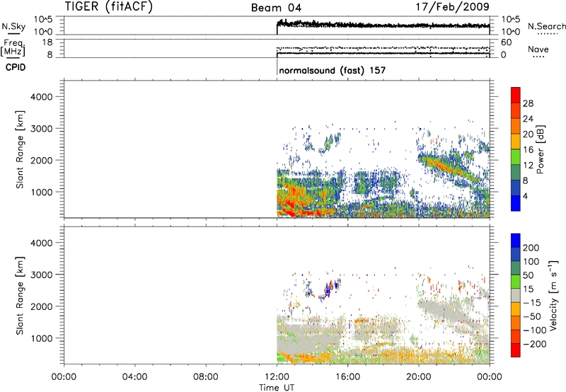Select the 60 tick on Nave axis
Screen dimensions: 566x392
(506, 42)
